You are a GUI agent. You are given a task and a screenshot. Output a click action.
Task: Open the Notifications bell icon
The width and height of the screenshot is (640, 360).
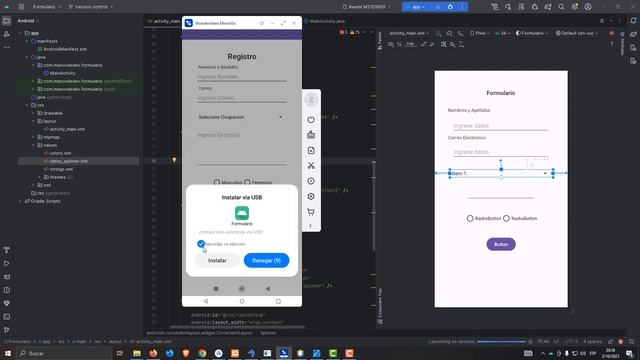[x=633, y=21]
